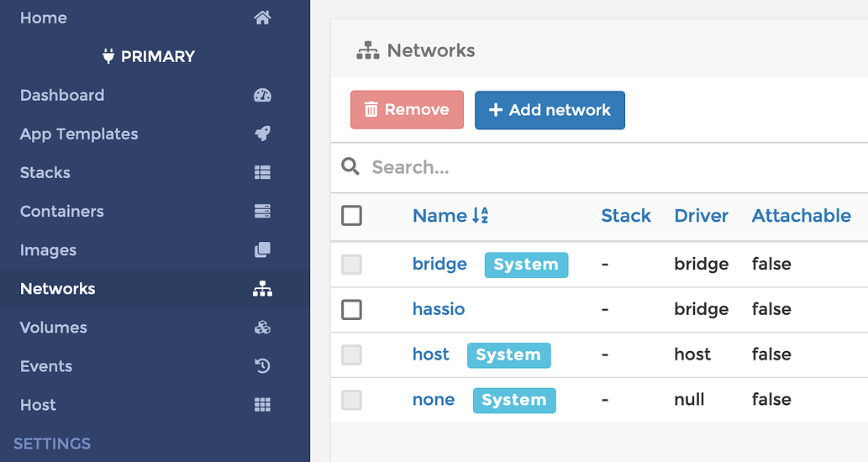Toggle the select-all checkbox in table header

pos(351,215)
